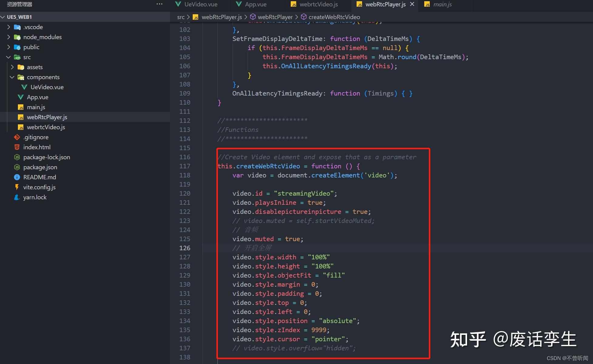Collapse the src folder
Screen dimensions: 593x364
[8, 57]
